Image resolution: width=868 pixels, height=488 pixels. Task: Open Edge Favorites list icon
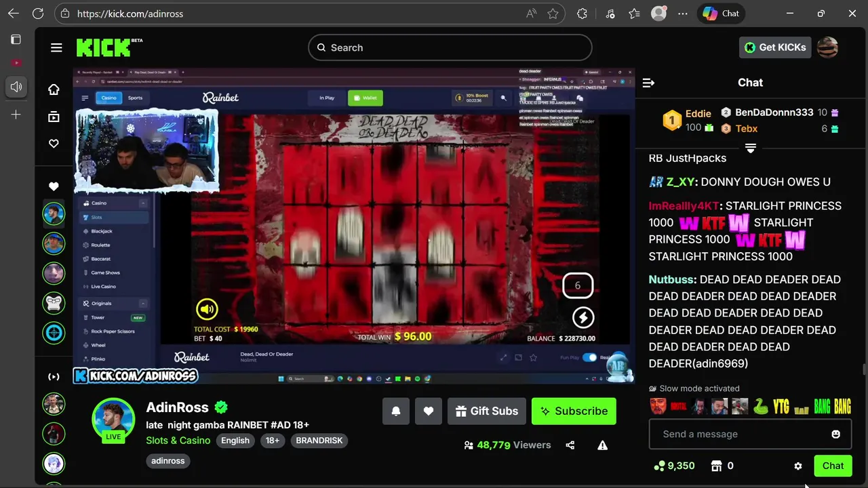click(x=634, y=14)
